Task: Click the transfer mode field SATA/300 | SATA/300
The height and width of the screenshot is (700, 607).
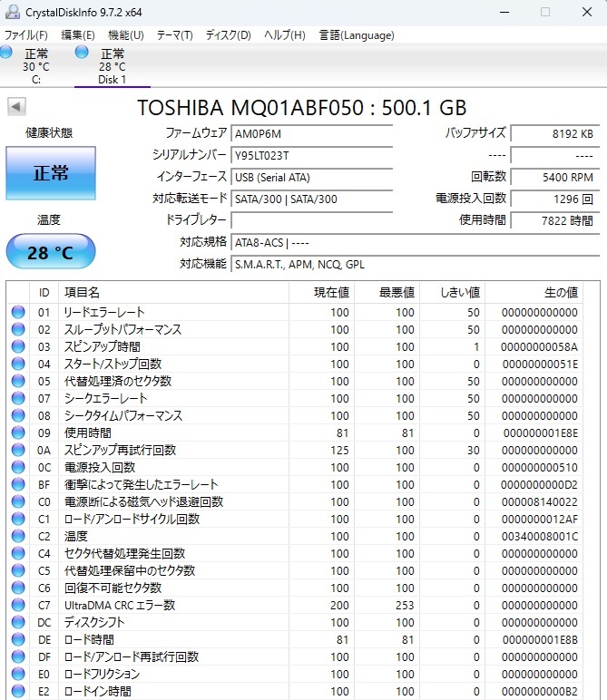Action: point(312,199)
